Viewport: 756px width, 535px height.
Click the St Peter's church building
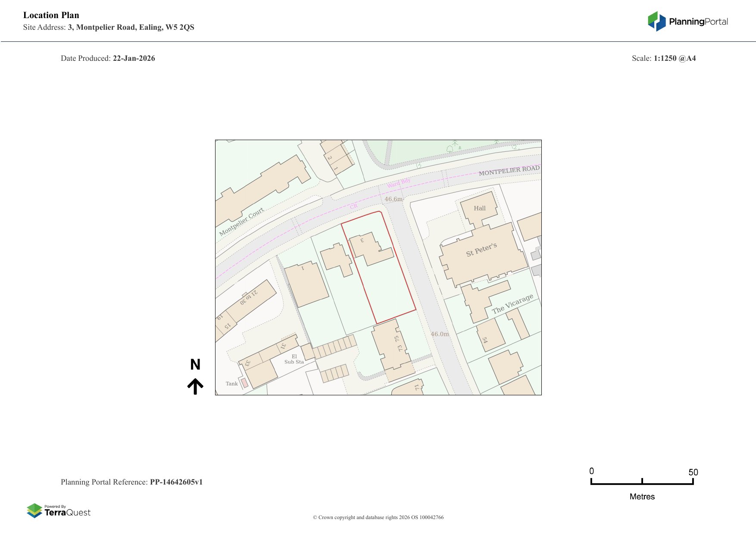pyautogui.click(x=481, y=250)
